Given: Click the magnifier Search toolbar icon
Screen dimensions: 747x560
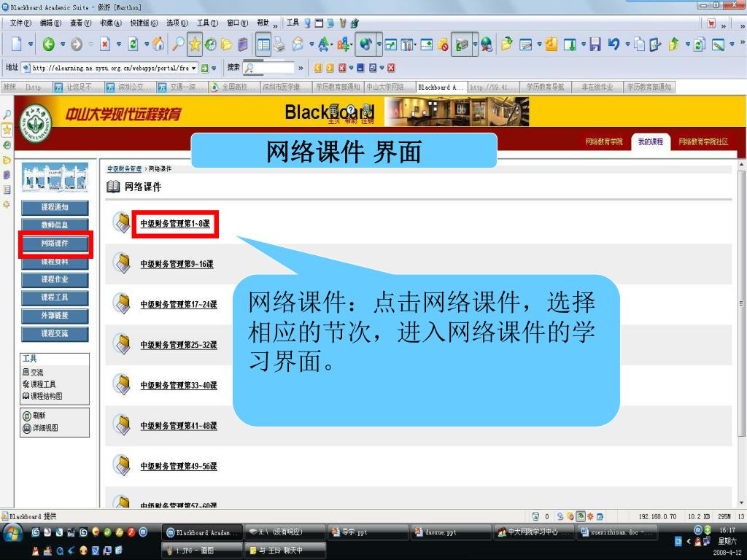Looking at the screenshot, I should click(177, 44).
